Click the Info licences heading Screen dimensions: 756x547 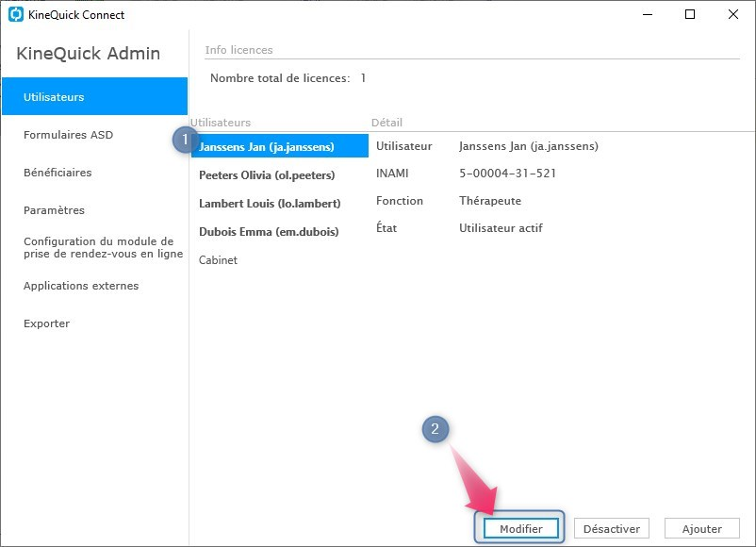click(x=238, y=50)
